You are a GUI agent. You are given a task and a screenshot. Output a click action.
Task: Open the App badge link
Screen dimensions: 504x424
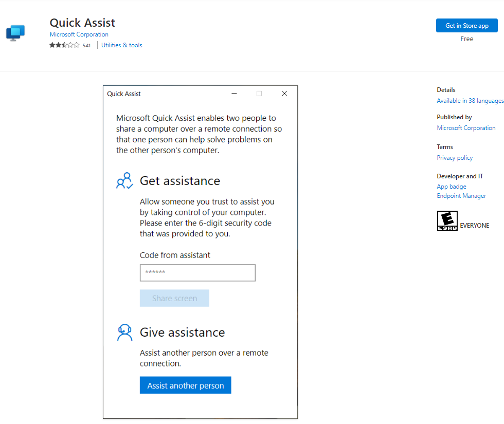coord(452,187)
